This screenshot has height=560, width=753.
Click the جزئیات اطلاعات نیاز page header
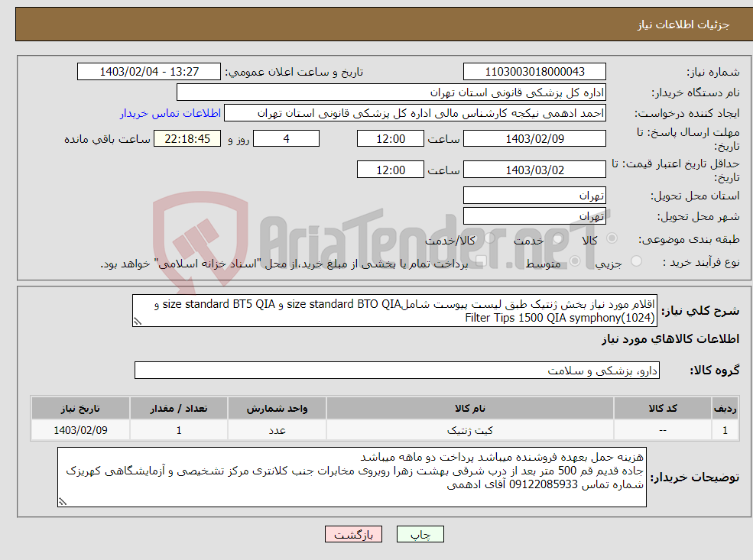pos(683,24)
